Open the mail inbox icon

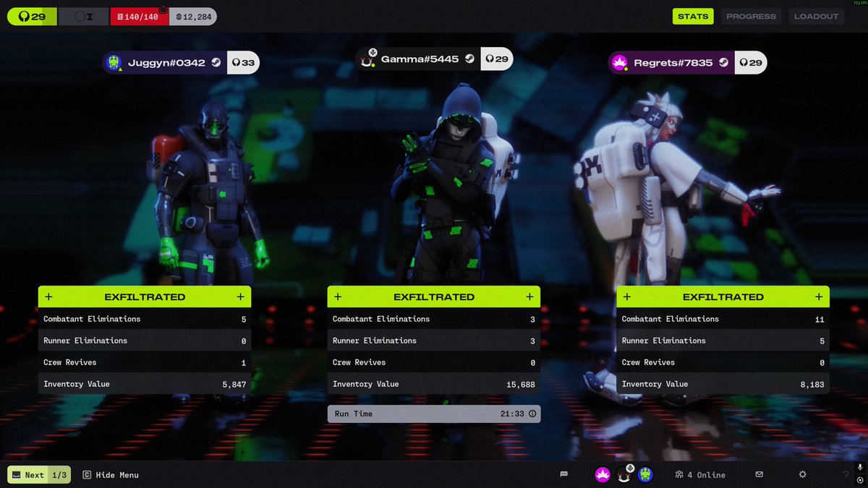(759, 474)
